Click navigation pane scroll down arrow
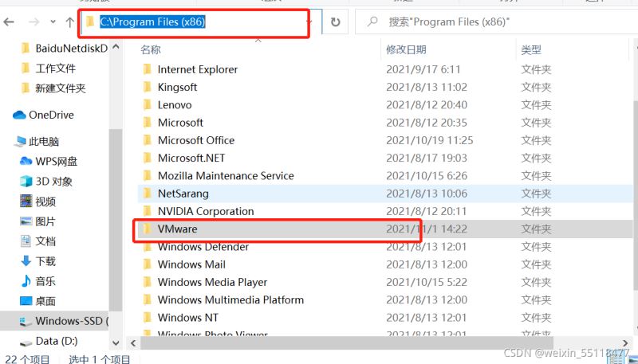638x364 pixels. coord(116,342)
